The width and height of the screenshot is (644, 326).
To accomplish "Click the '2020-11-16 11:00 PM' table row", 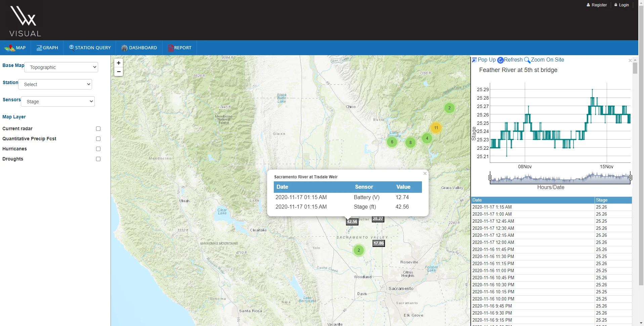I will click(552, 271).
